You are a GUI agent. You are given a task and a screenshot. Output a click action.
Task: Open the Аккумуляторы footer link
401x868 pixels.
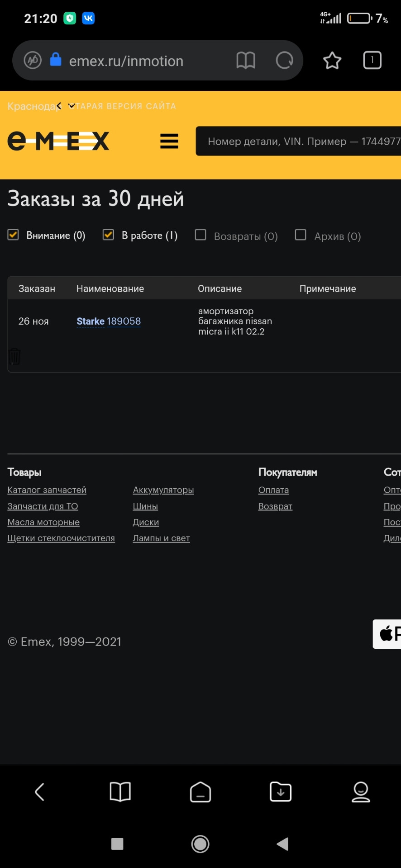coord(163,490)
